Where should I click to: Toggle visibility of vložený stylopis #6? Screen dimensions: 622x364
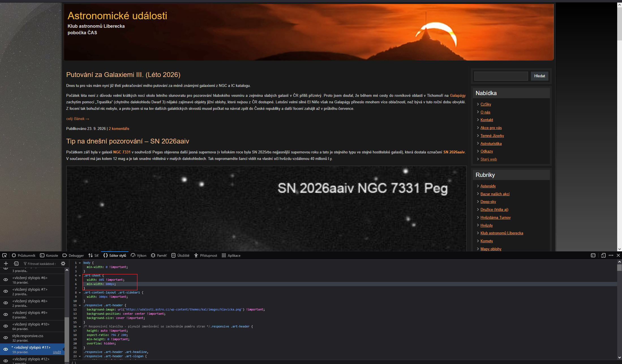pyautogui.click(x=5, y=280)
